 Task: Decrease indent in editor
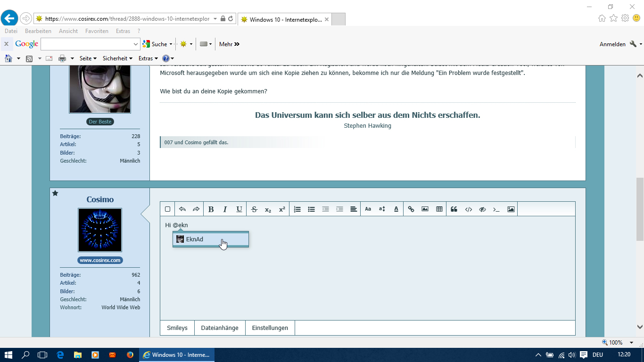325,209
